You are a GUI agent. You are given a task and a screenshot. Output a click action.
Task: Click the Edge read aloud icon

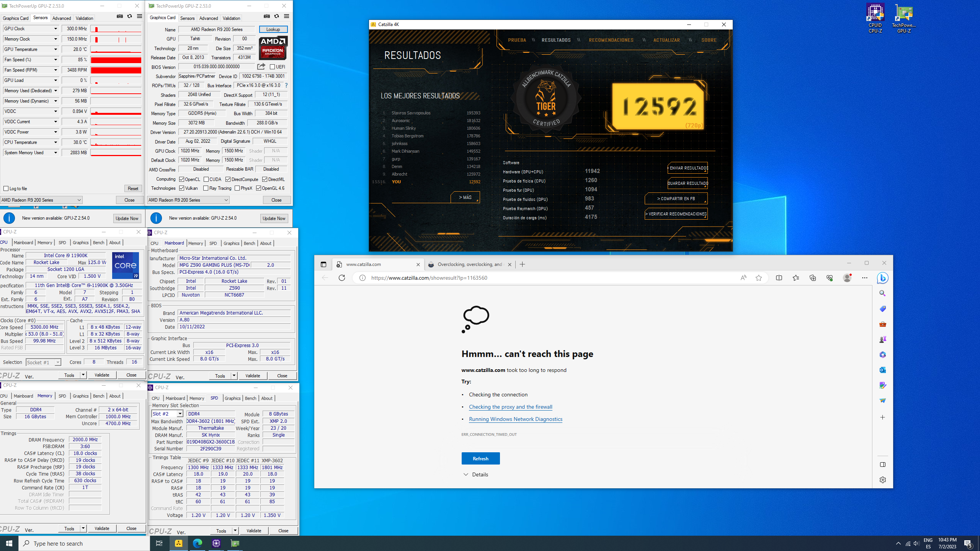[743, 278]
